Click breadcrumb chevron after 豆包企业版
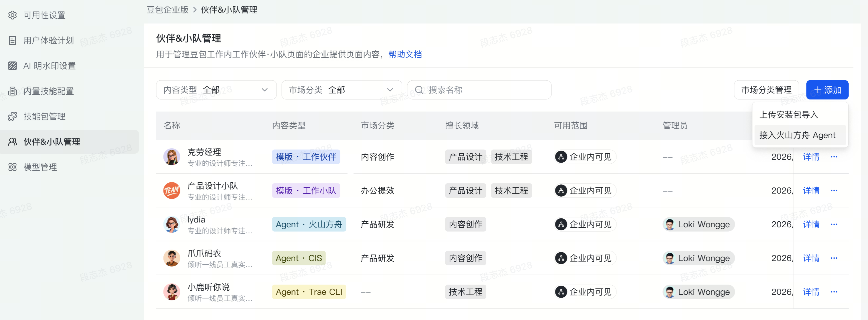Screen dimensions: 868x320 pos(195,10)
